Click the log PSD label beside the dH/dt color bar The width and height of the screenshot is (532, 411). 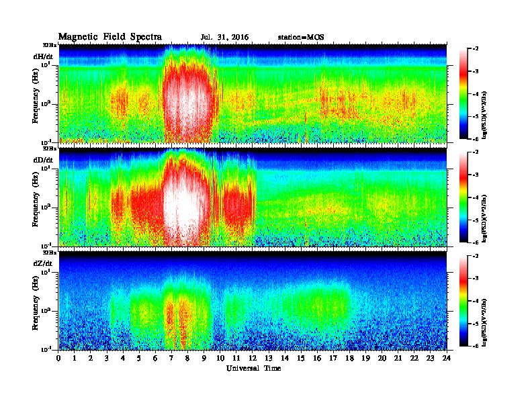point(485,115)
